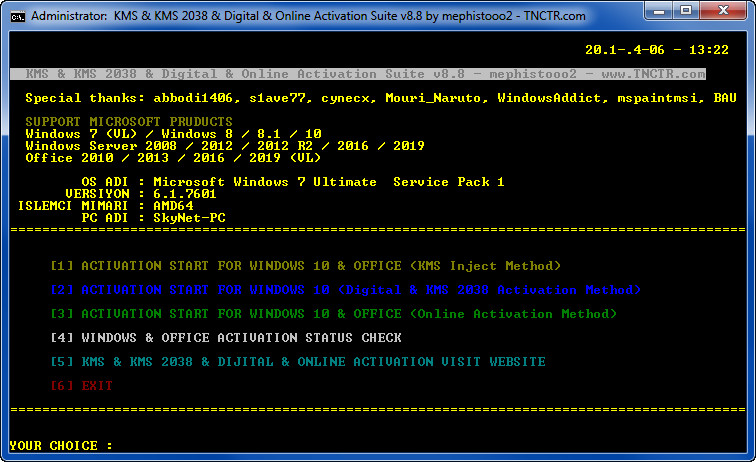The height and width of the screenshot is (462, 756).
Task: Open the command prompt system menu icon
Action: tap(18, 17)
